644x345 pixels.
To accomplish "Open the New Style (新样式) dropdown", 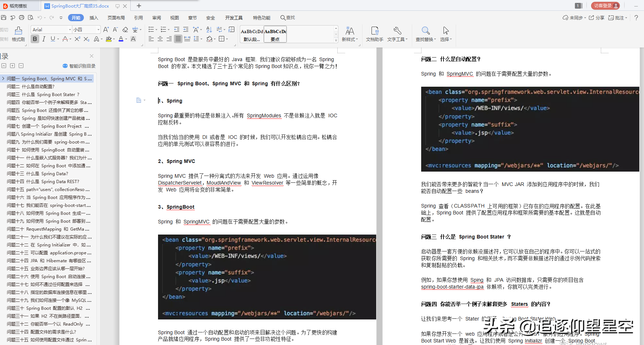I will click(x=350, y=34).
